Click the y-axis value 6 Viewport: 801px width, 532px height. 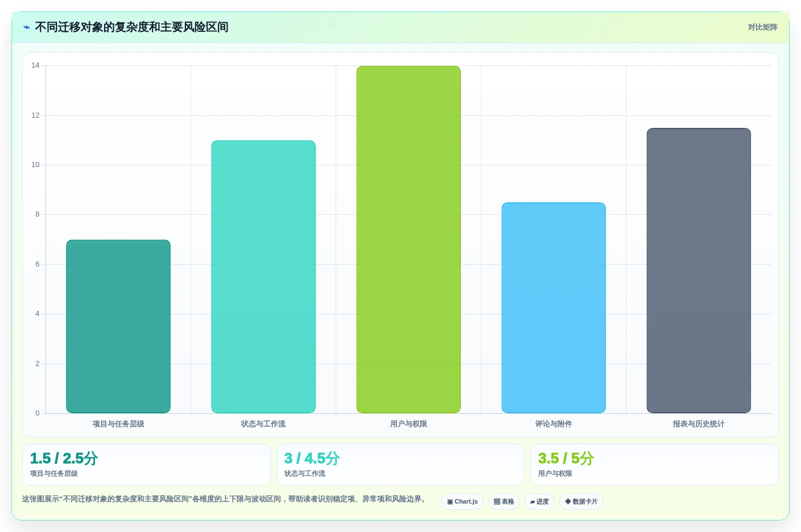point(38,264)
